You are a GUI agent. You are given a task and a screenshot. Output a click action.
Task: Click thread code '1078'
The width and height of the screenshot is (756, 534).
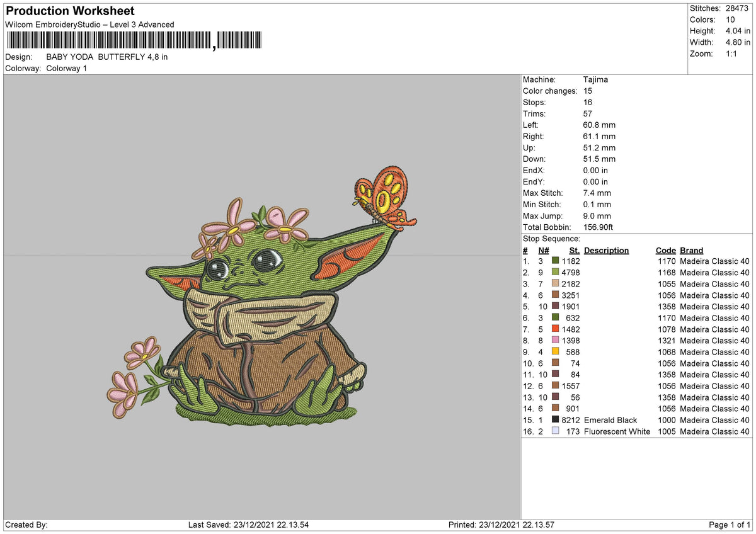tap(667, 329)
